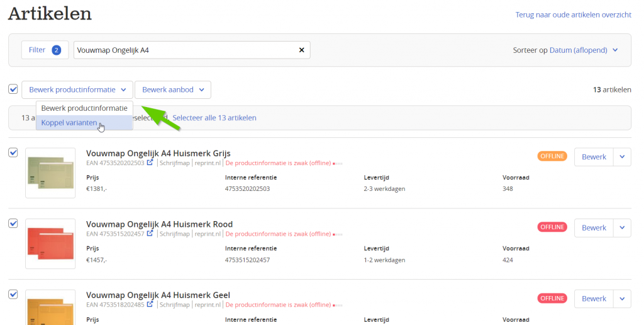644x325 pixels.
Task: Open external link icon next to EAN 4753518202485
Action: (150, 304)
